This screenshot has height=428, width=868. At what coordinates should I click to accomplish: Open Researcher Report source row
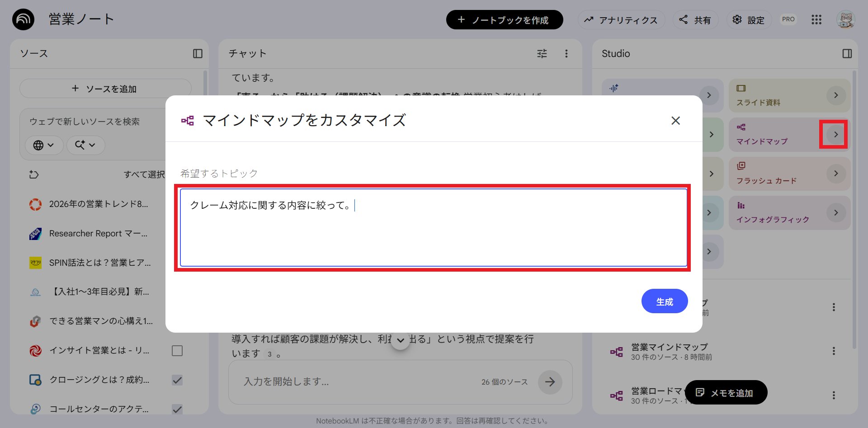click(x=98, y=234)
